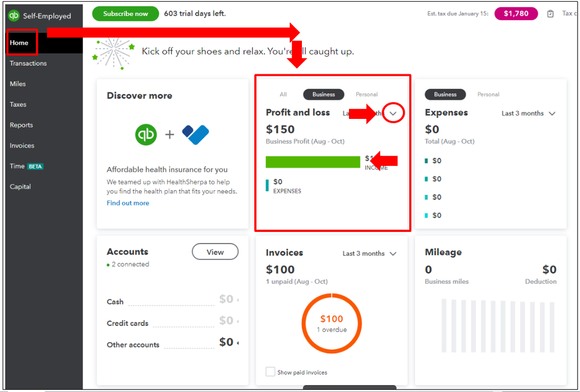Viewport: 580px width, 392px height.
Task: Click the Subscribe now button
Action: [x=125, y=14]
